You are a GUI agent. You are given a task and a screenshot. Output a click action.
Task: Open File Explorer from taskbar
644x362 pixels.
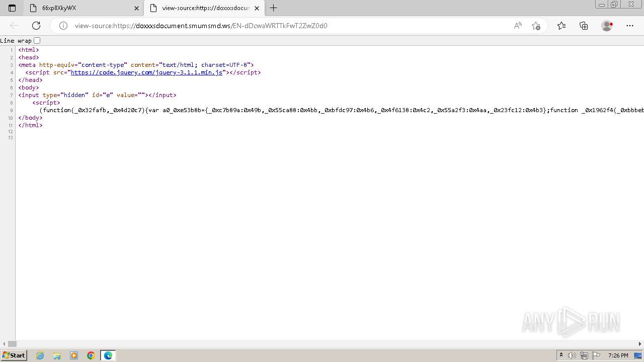[57, 355]
